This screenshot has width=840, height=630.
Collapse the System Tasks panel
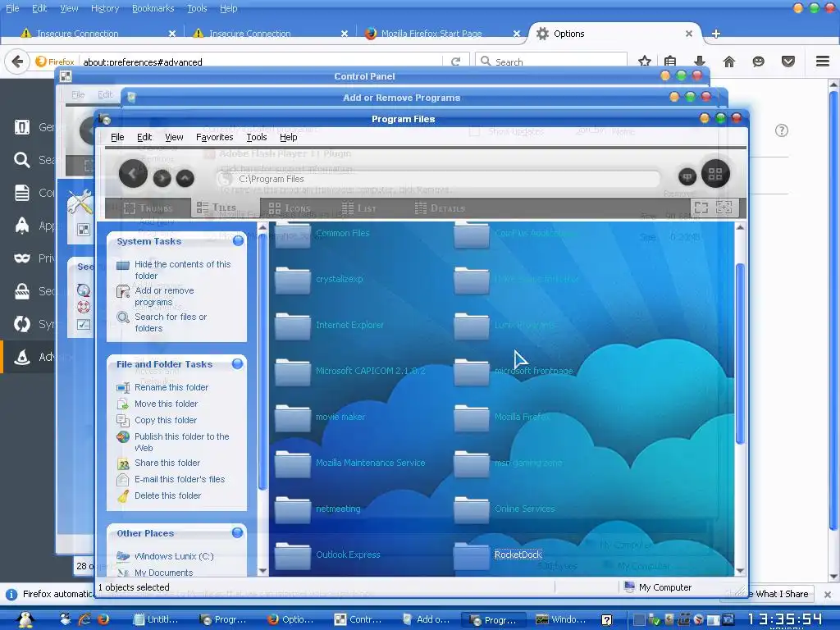[239, 241]
